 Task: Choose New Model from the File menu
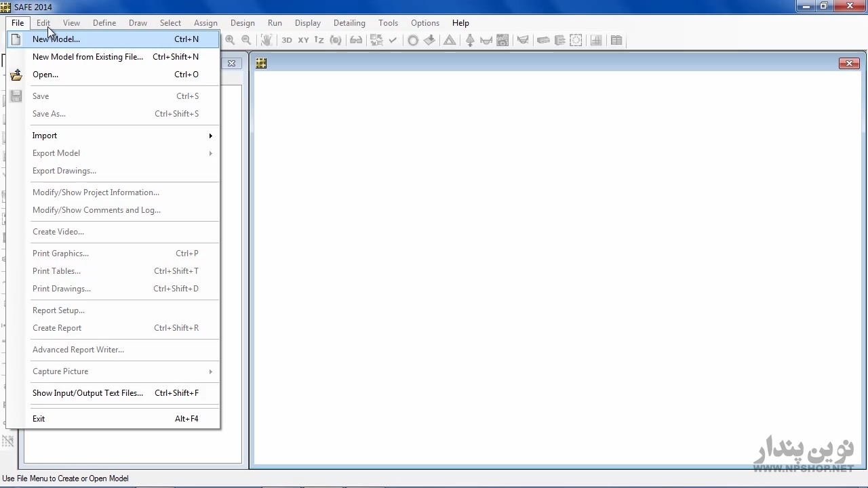tap(56, 39)
